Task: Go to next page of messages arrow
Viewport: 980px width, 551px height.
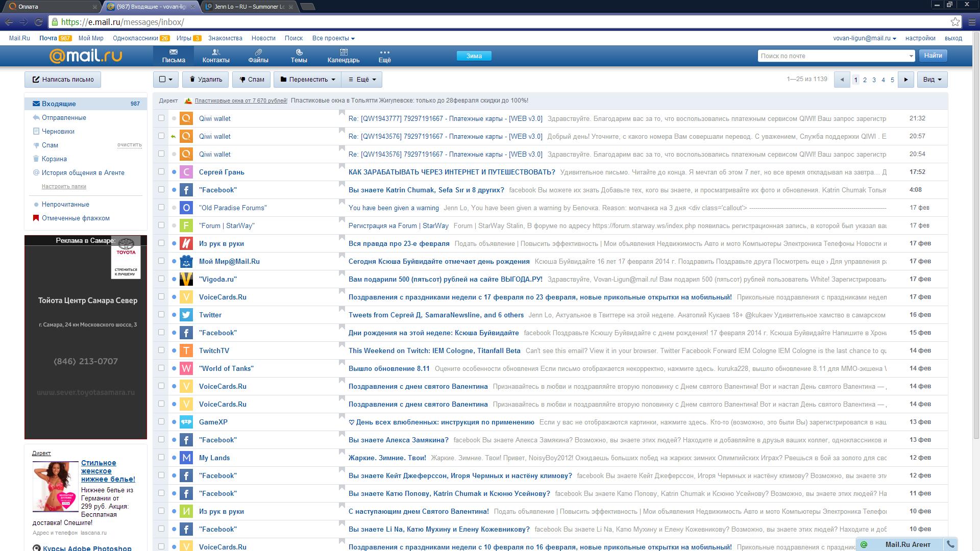Action: click(x=905, y=80)
